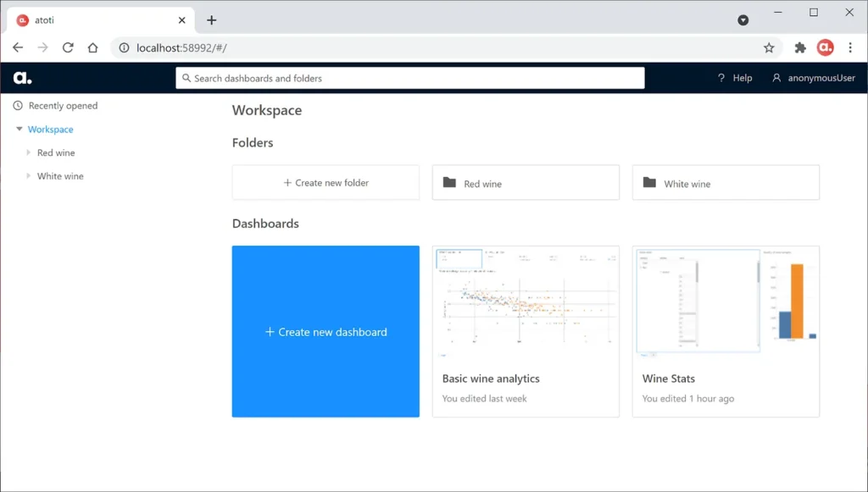Maximize the browser window
The height and width of the screenshot is (492, 868).
pos(813,12)
